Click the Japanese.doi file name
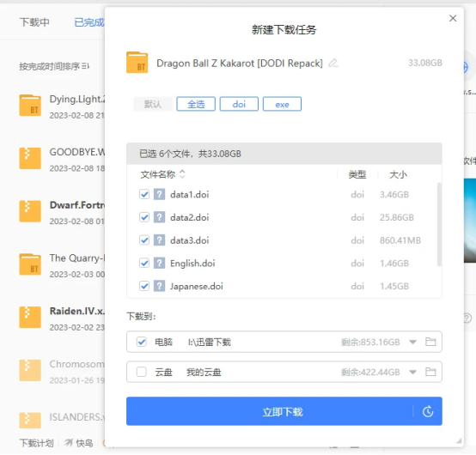Screen dimensions: 476x455 coord(197,286)
